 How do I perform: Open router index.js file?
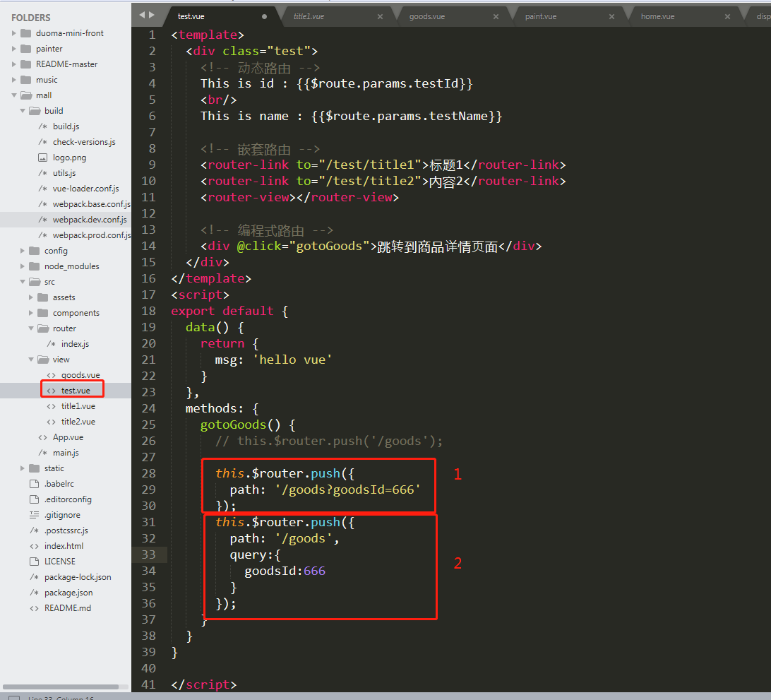coord(76,344)
